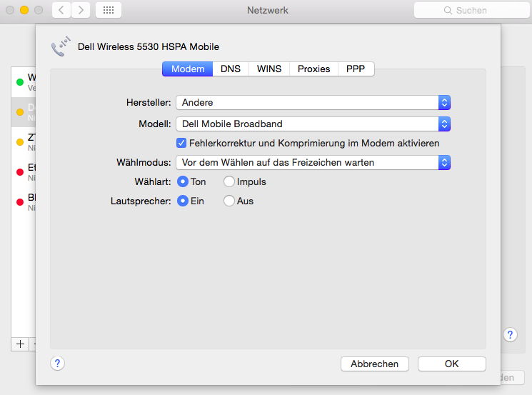The image size is (532, 395).
Task: Select Impuls dialing radio button
Action: click(x=229, y=181)
